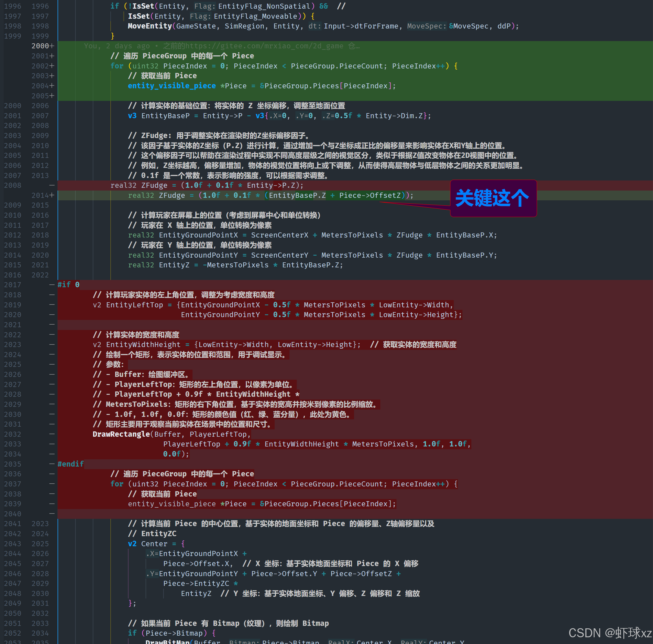This screenshot has height=644, width=653.
Task: Click the EntityGroundPointY declaration
Action: point(312,255)
